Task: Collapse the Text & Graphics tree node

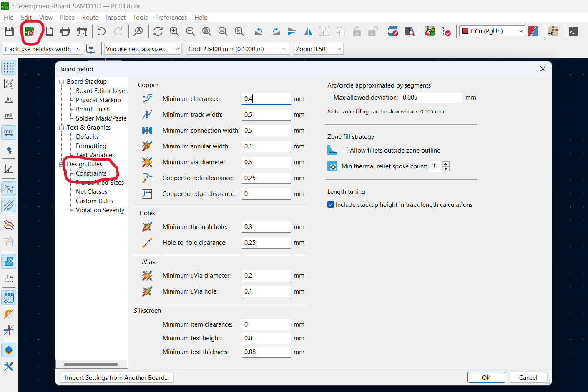Action: (x=62, y=128)
